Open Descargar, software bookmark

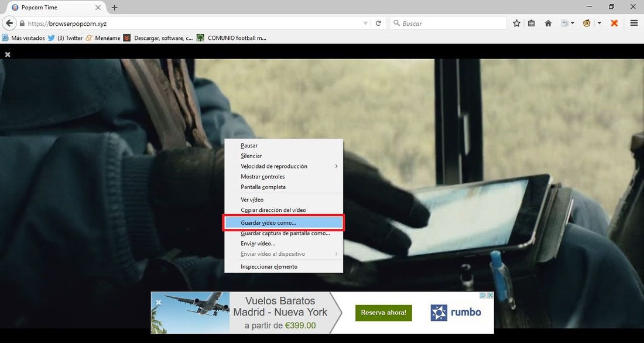pyautogui.click(x=158, y=38)
